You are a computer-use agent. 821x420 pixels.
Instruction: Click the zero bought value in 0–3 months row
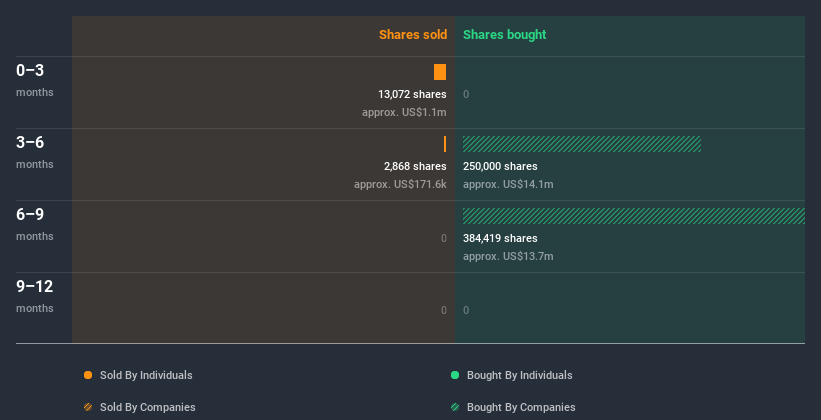(466, 94)
